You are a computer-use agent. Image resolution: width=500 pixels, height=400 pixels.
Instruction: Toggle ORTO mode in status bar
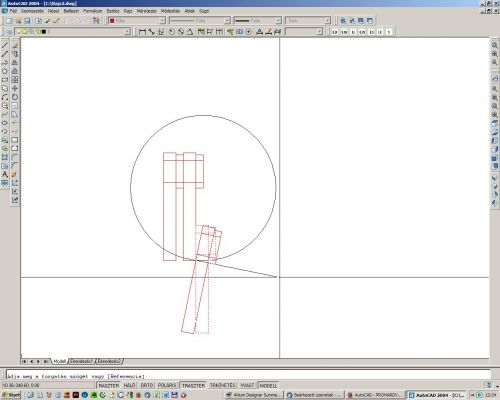point(147,385)
